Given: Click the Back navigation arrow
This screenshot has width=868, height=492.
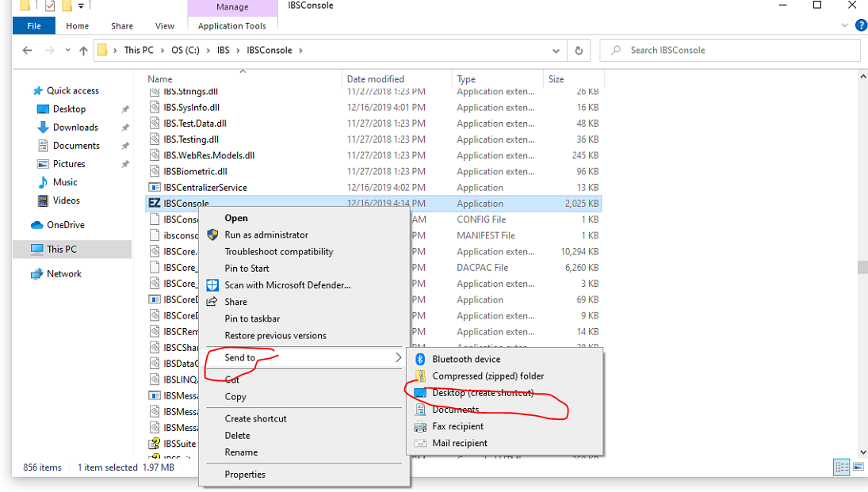Looking at the screenshot, I should tap(27, 51).
